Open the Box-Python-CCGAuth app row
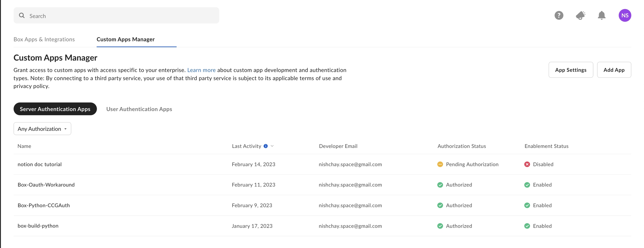The height and width of the screenshot is (248, 644). [44, 205]
